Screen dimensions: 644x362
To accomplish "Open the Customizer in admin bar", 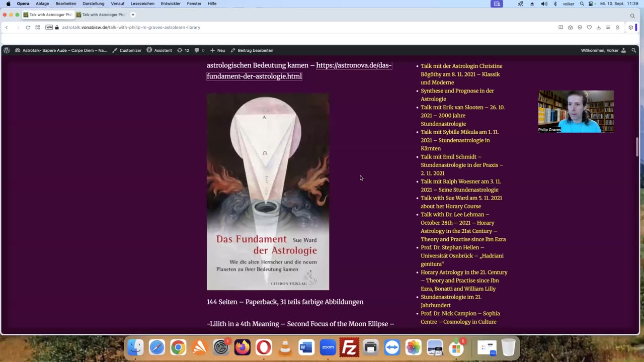I will click(x=127, y=50).
